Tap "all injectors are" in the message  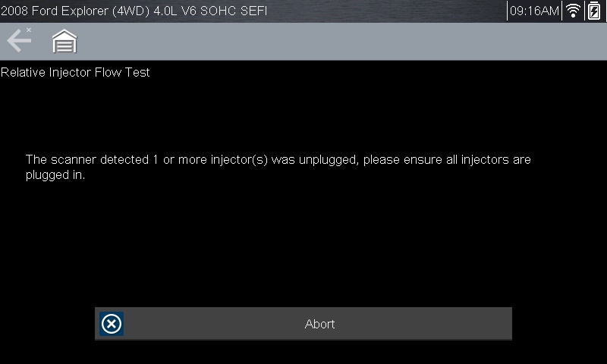(x=487, y=160)
